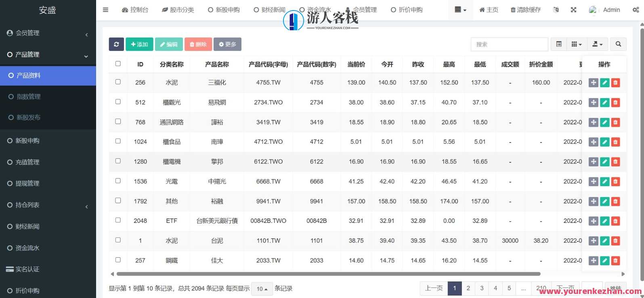This screenshot has height=298, width=644.
Task: Click the Admin avatar icon
Action: coord(592,10)
